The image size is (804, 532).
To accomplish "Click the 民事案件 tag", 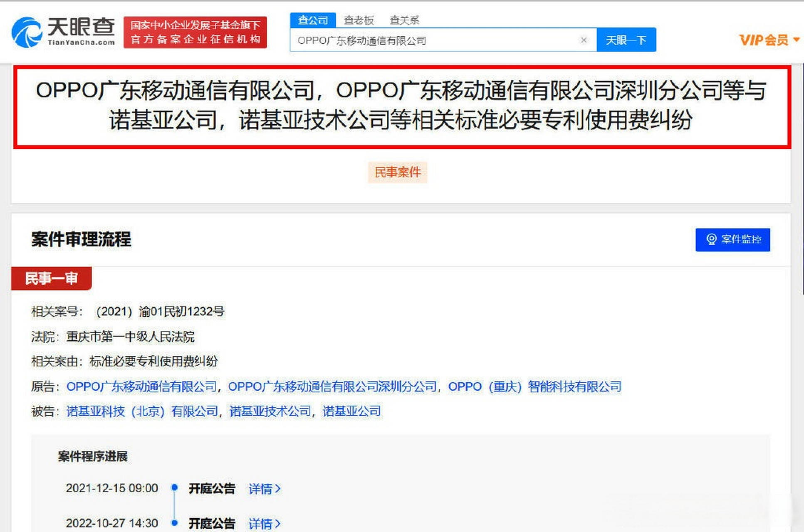I will 398,172.
